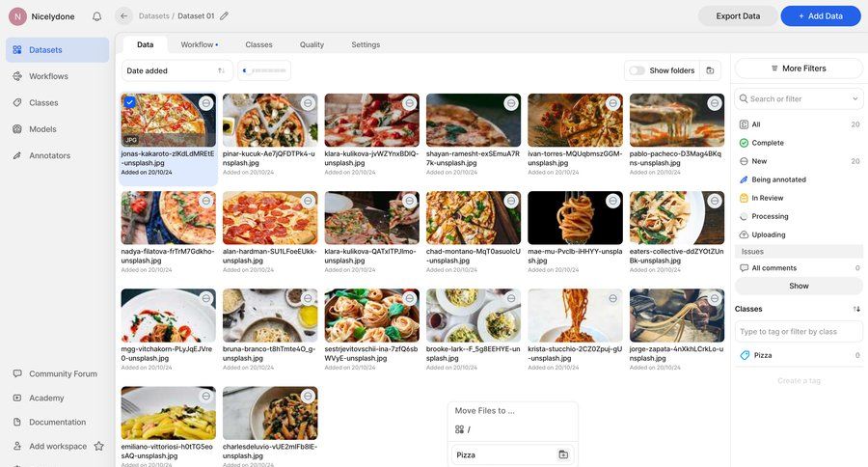Open the Date added sort dropdown
This screenshot has width=868, height=467.
176,70
